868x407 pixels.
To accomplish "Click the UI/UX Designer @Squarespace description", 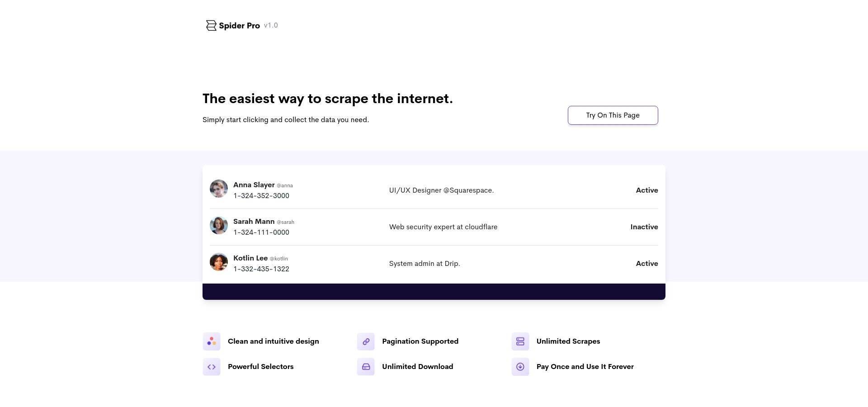I will [441, 190].
